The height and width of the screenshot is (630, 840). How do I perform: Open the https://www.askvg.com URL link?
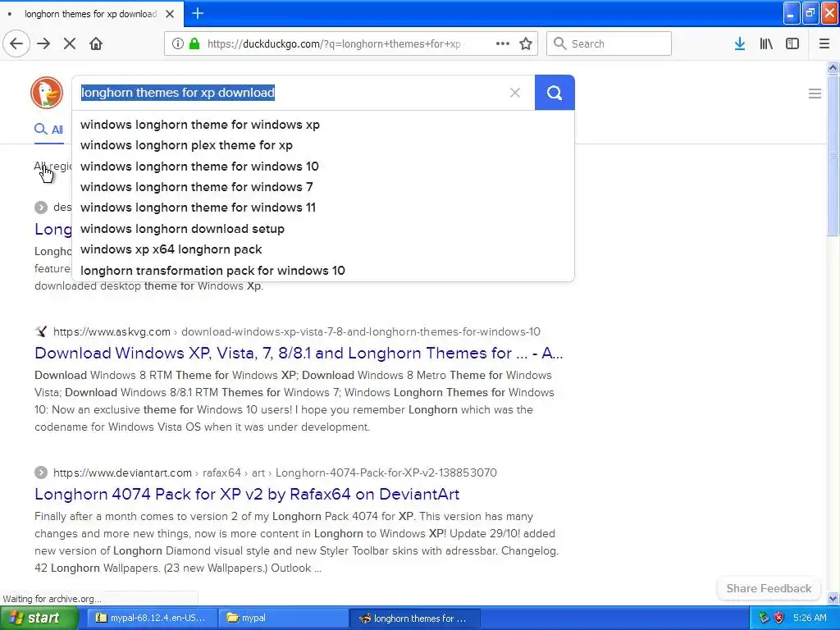coord(112,331)
